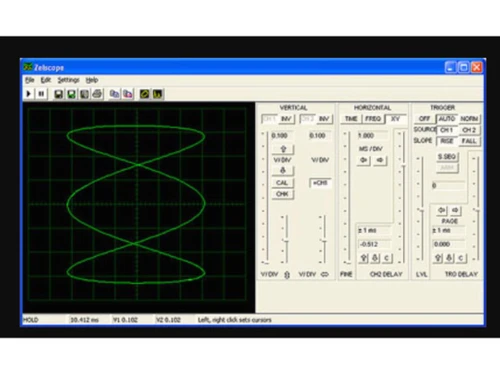The height and width of the screenshot is (375, 500).
Task: Set trigger mode to NORM
Action: click(x=469, y=119)
